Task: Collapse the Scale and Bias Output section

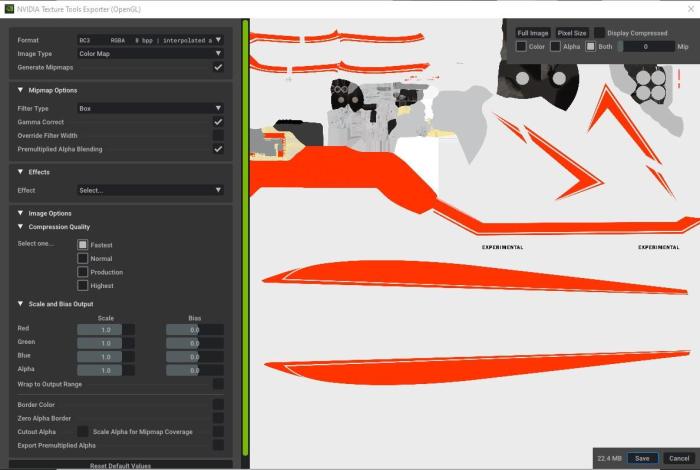Action: pos(21,304)
